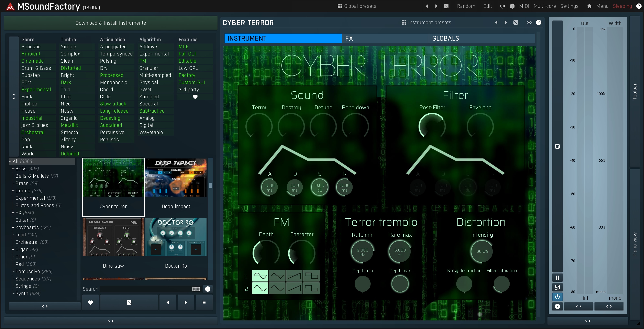
Task: Click the resize arrows under the Out meter
Action: tap(578, 306)
